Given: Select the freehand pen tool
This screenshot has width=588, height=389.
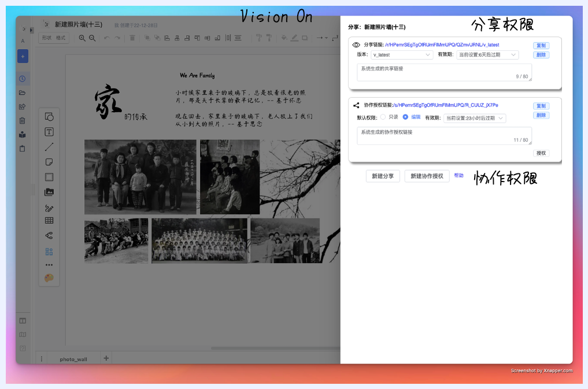Looking at the screenshot, I should click(x=49, y=208).
